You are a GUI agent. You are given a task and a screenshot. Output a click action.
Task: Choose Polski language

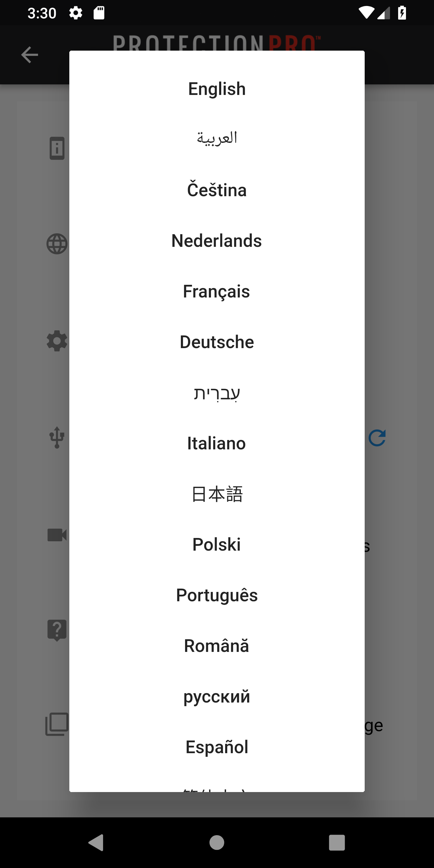pyautogui.click(x=217, y=545)
